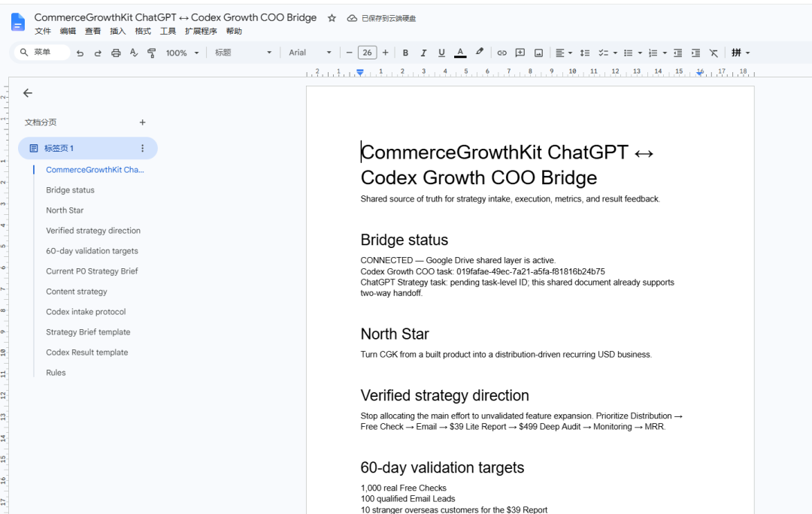
Task: Open the 扩展程序 menu
Action: [x=201, y=31]
